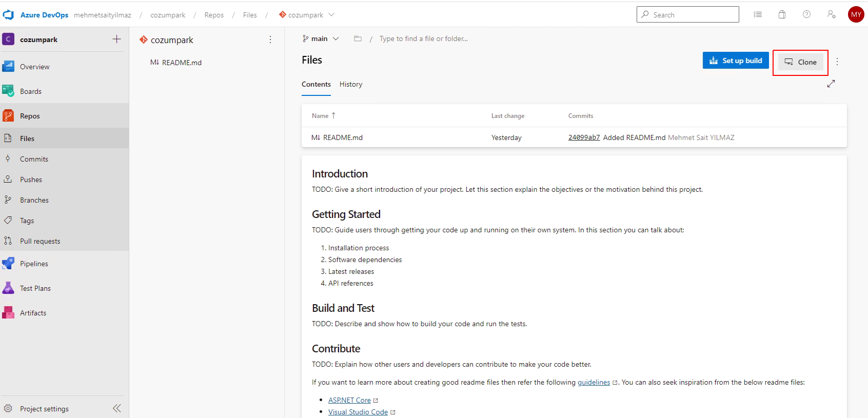Screen dimensions: 868x418
Task: Click the Azure DevOps logo icon
Action: pyautogui.click(x=9, y=15)
